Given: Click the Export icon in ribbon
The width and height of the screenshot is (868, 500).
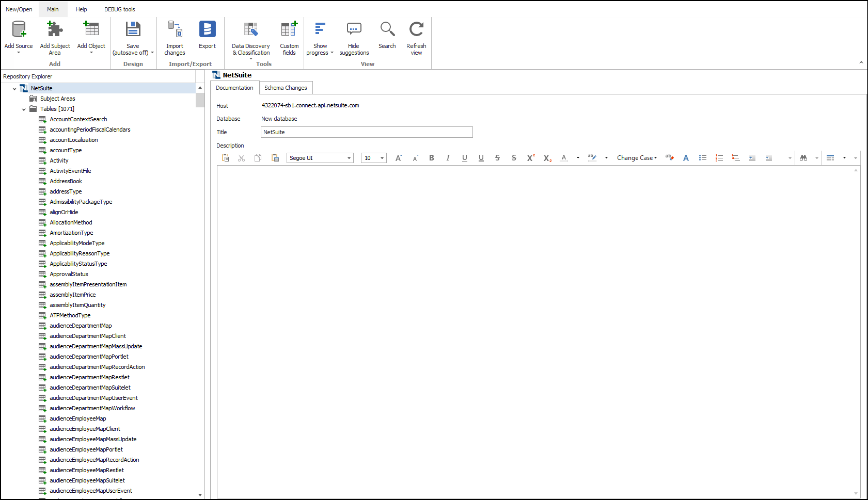Looking at the screenshot, I should pyautogui.click(x=207, y=30).
